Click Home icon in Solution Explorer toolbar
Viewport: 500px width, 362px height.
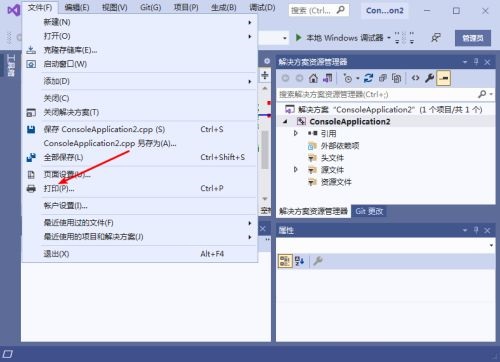coord(313,78)
